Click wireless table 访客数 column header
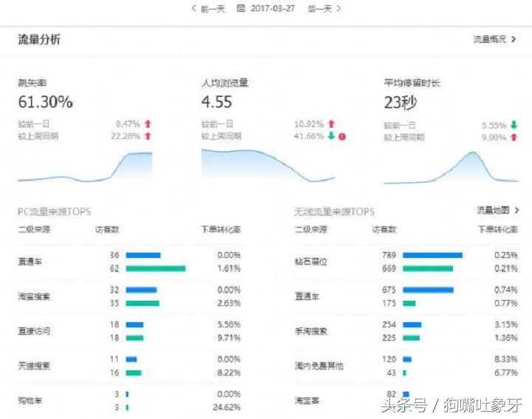Viewport: 532px width, 419px height. coord(384,230)
